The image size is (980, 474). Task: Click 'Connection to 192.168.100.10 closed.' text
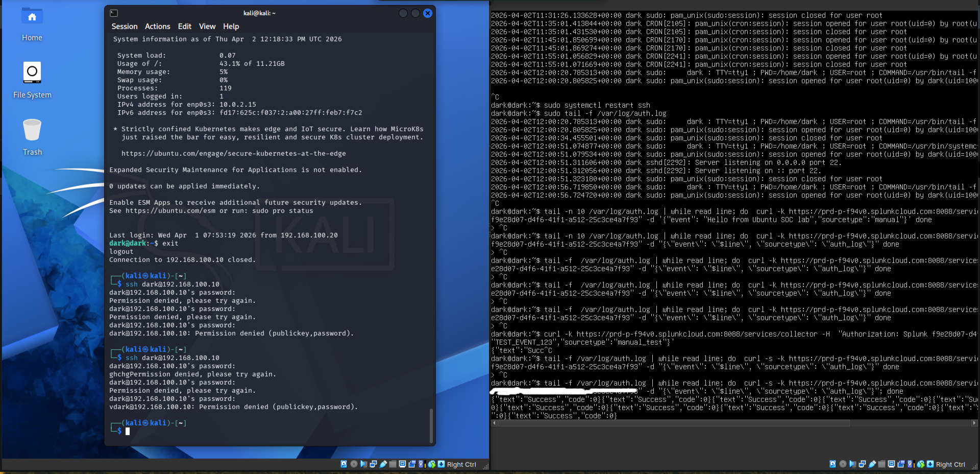coord(183,260)
